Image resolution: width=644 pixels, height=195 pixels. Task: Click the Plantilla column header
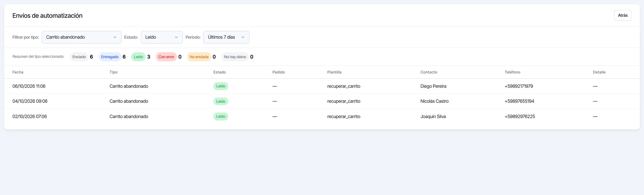[334, 72]
